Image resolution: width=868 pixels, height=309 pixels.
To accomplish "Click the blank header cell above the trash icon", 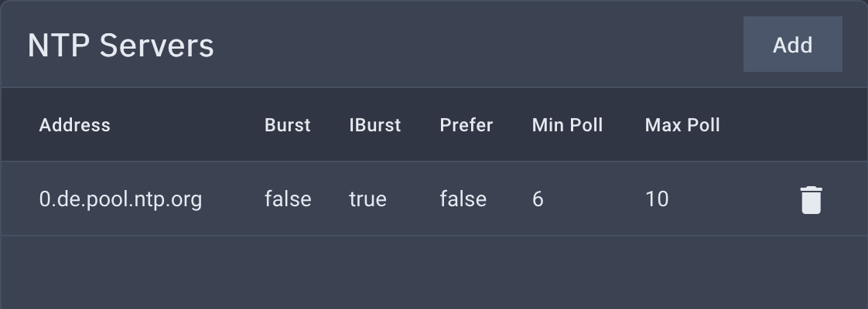I will 811,125.
